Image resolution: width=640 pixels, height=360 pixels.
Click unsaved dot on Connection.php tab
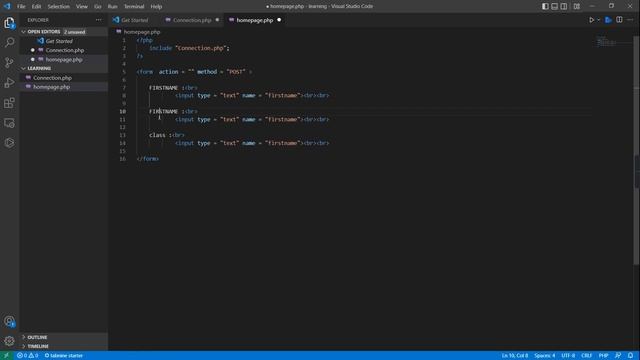coord(217,20)
